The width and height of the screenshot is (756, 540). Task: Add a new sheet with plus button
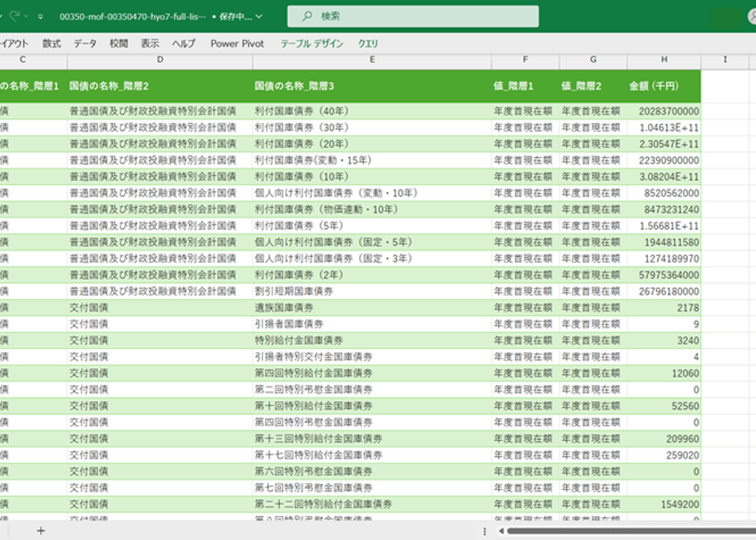click(41, 531)
